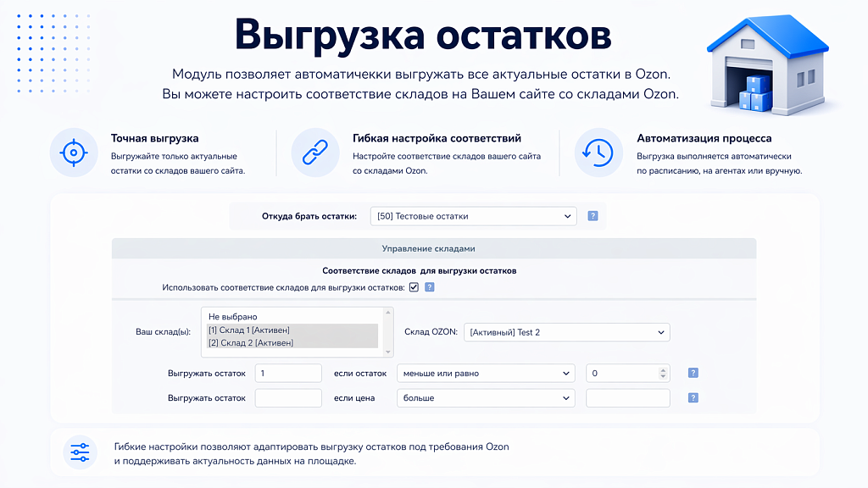
Task: Click the blue warehouse house illustration
Action: pyautogui.click(x=768, y=64)
